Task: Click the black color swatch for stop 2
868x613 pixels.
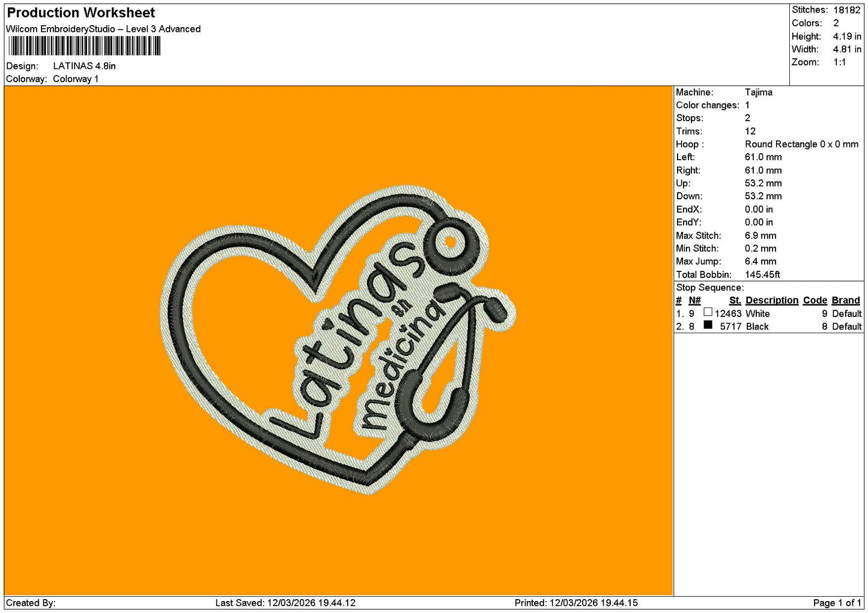Action: (x=708, y=325)
